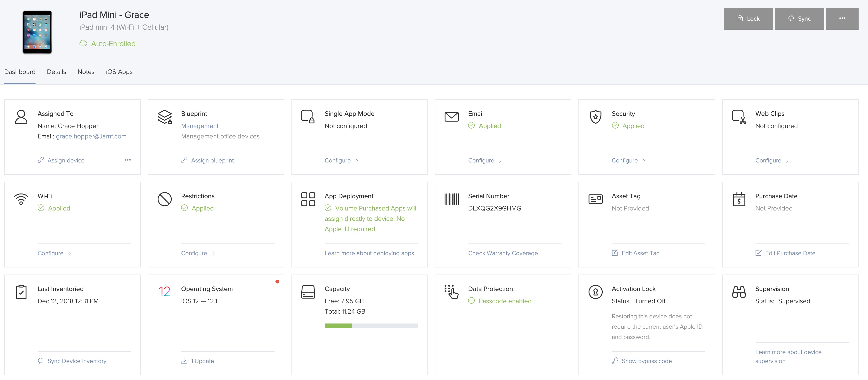Switch to the Details tab
The width and height of the screenshot is (868, 380).
(56, 72)
